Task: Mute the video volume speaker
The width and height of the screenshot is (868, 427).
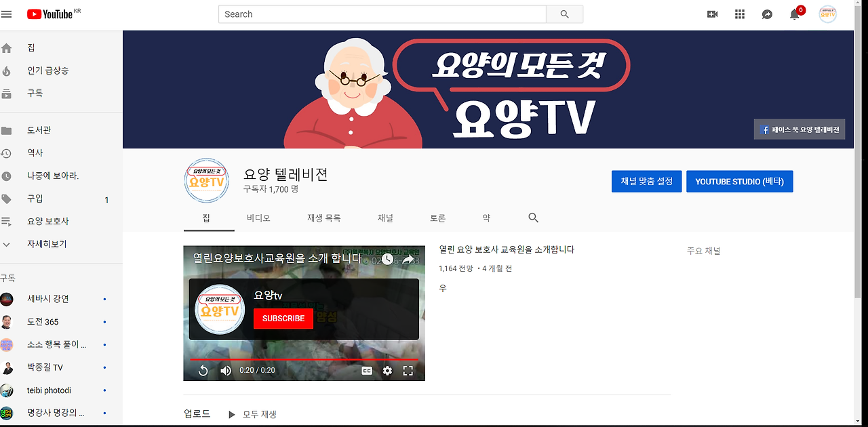Action: click(x=226, y=371)
